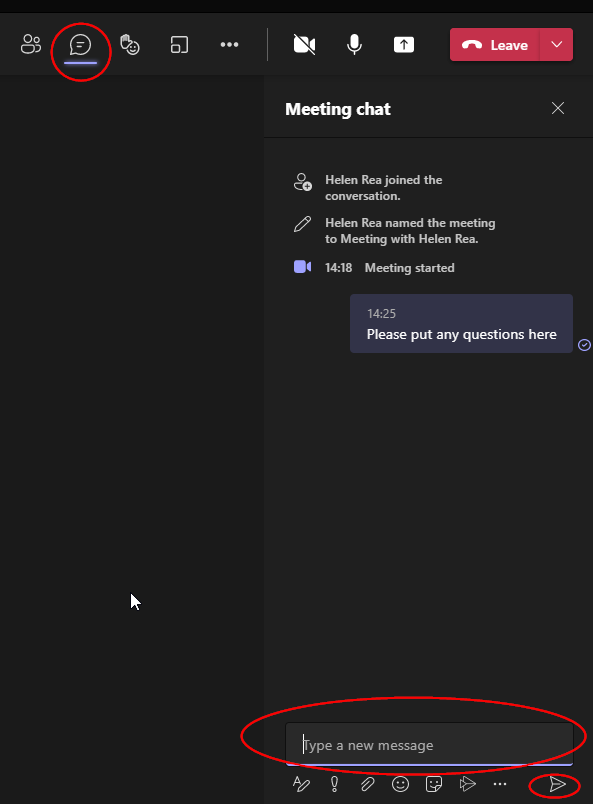Open the People participants panel
The height and width of the screenshot is (804, 593).
click(31, 45)
